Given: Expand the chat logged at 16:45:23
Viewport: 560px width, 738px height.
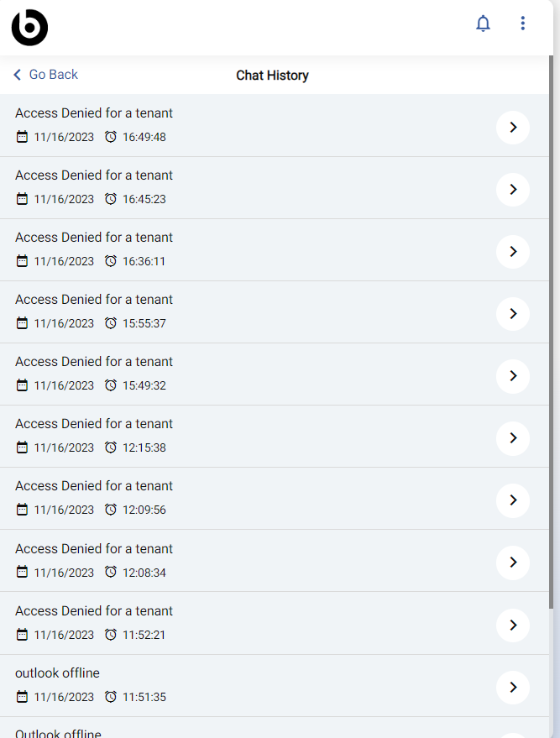Looking at the screenshot, I should point(512,190).
